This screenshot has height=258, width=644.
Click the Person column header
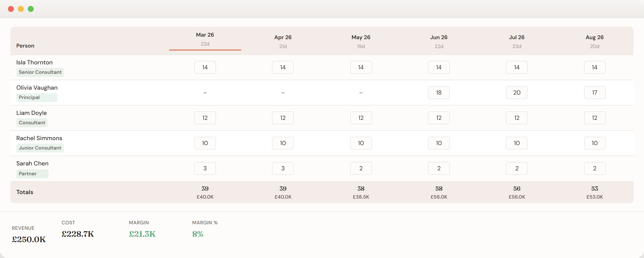(25, 46)
